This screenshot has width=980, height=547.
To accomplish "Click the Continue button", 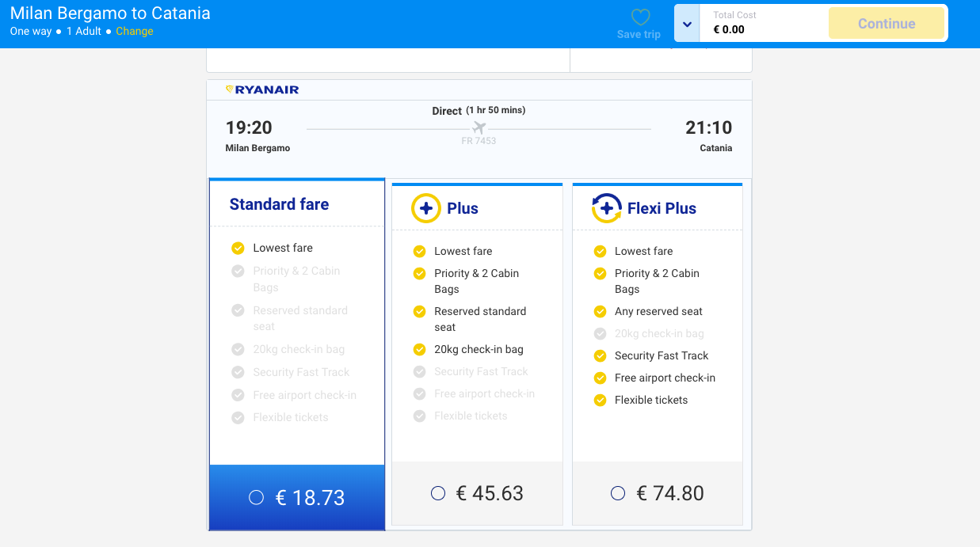I will [x=886, y=24].
